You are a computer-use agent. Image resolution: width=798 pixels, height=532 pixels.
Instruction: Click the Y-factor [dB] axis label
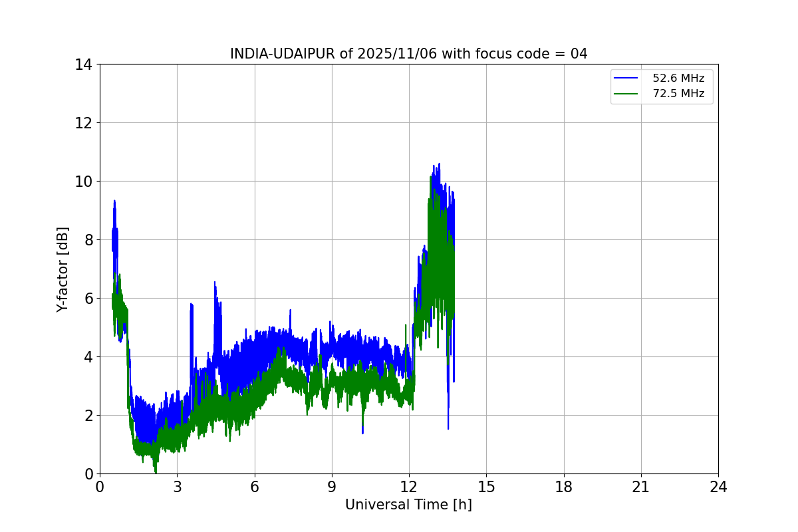63,269
